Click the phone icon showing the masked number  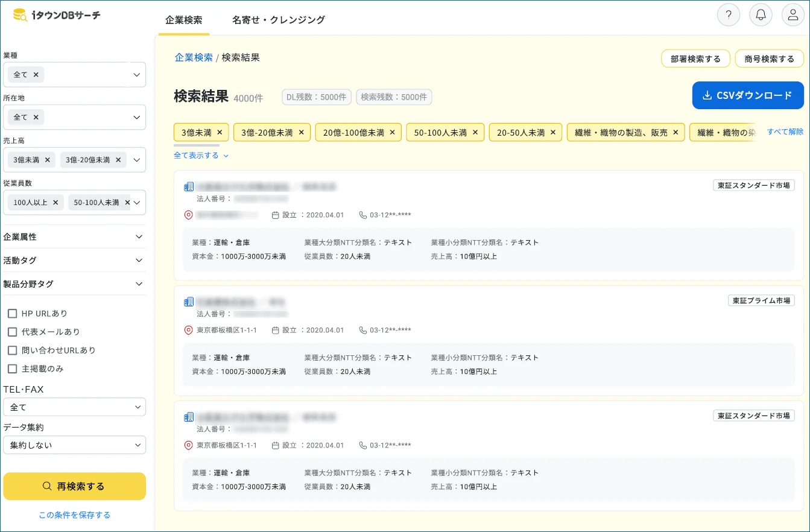[363, 215]
